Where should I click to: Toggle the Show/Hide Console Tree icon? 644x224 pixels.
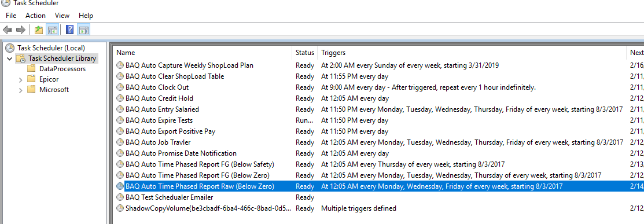coord(52,30)
